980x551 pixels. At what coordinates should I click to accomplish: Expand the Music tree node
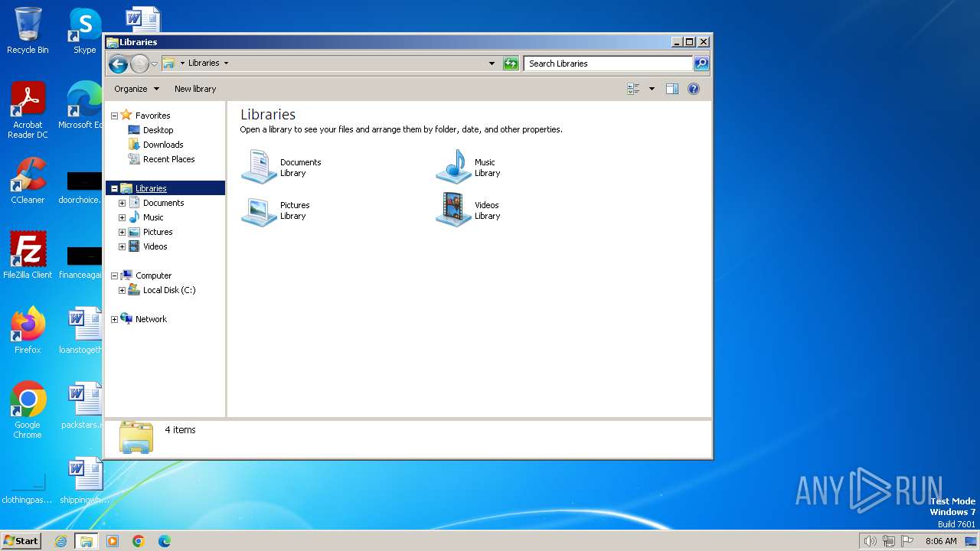click(x=122, y=217)
